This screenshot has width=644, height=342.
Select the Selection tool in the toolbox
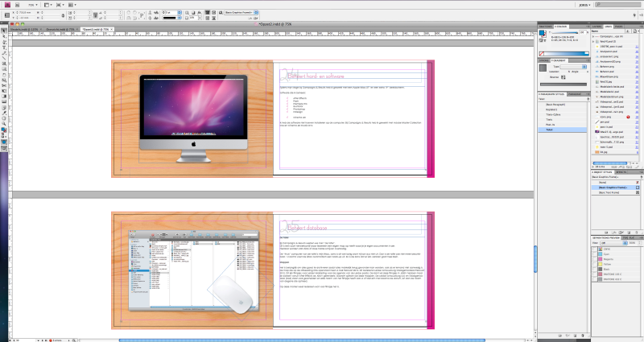pos(4,31)
